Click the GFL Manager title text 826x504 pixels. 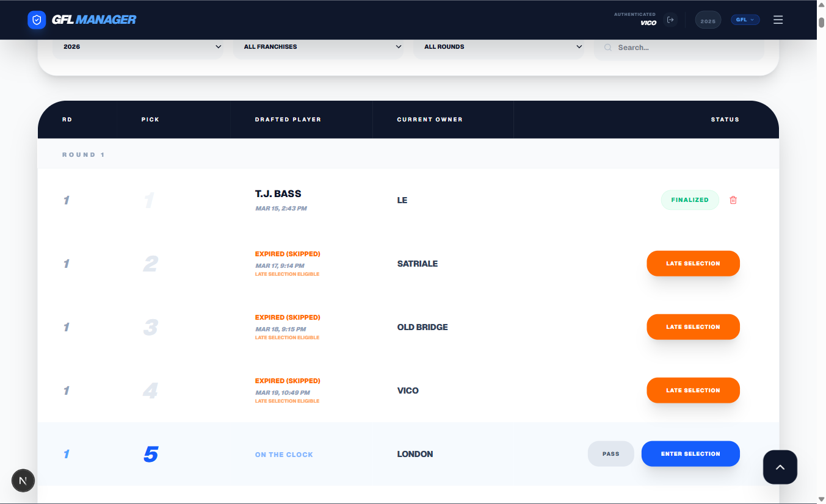(94, 20)
